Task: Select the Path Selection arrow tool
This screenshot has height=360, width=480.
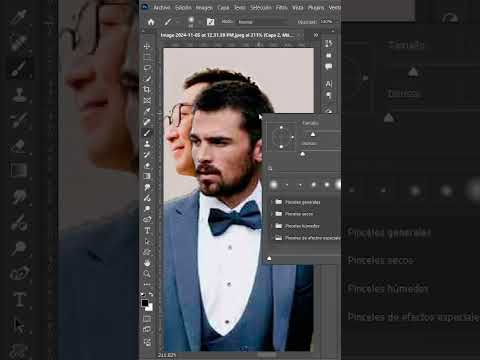Action: [147, 241]
